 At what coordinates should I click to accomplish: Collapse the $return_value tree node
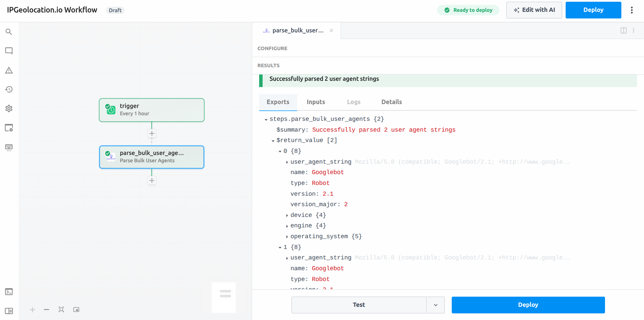(x=273, y=141)
